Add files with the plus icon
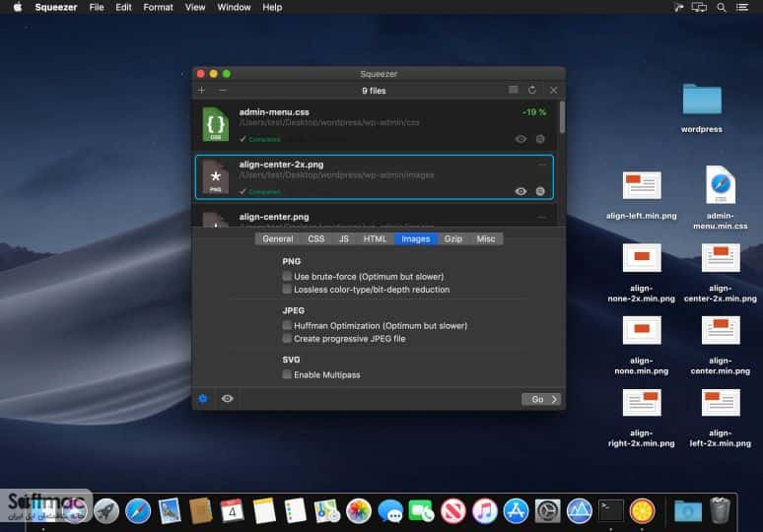The image size is (763, 532). pos(201,91)
